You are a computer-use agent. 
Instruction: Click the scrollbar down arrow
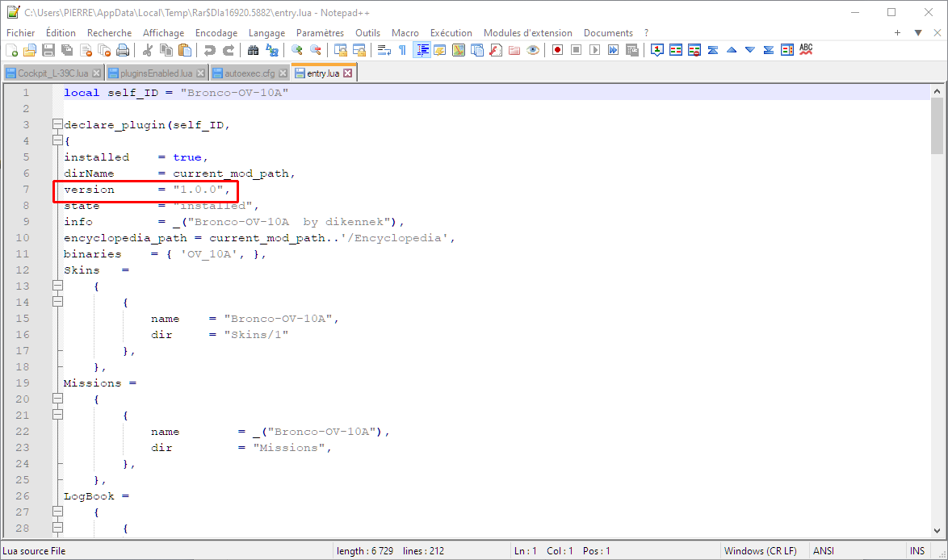937,531
